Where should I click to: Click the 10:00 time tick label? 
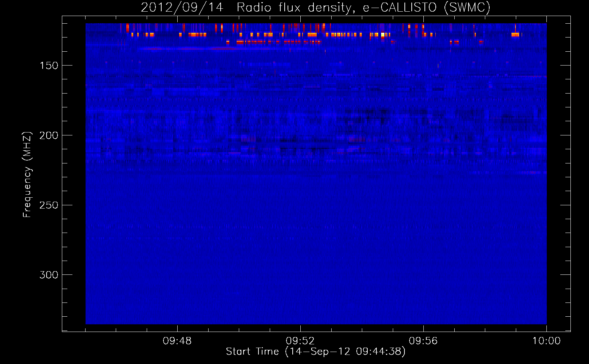click(x=546, y=341)
